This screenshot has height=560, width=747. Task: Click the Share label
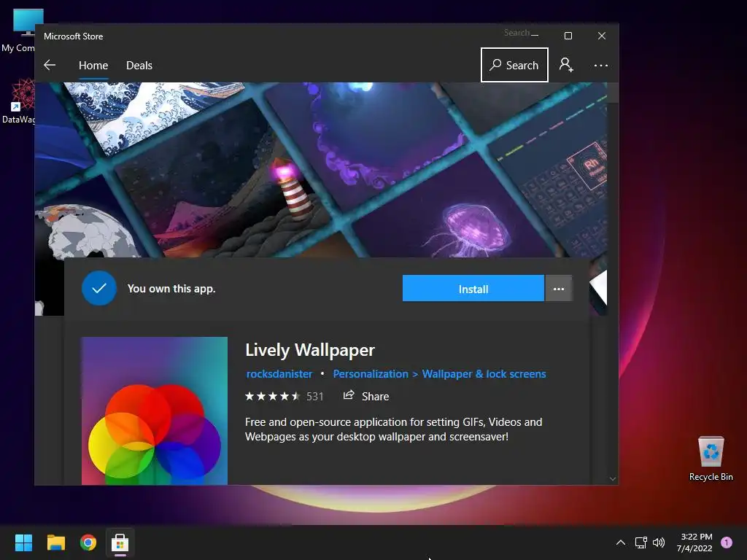tap(376, 396)
